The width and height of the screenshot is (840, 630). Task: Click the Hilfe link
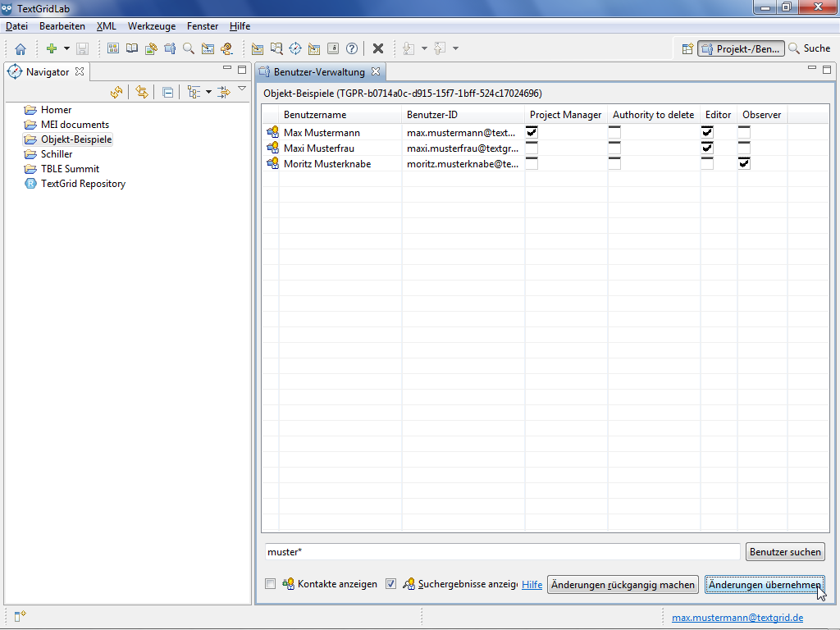click(532, 585)
